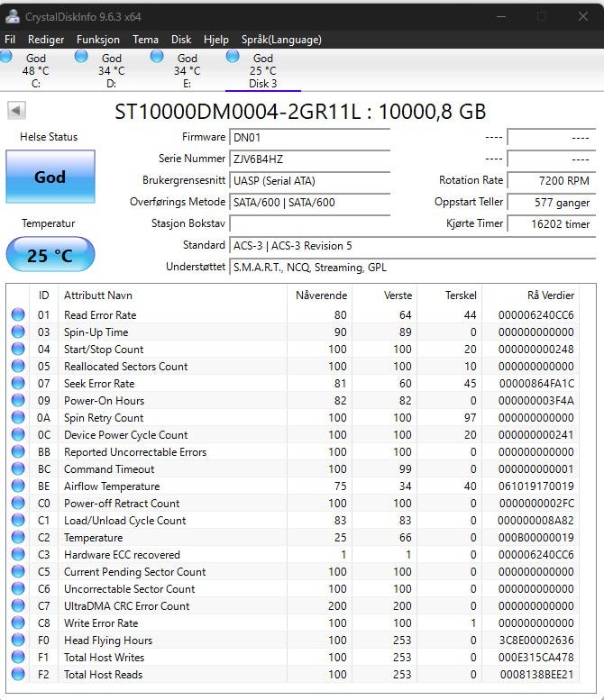This screenshot has height=700, width=604.
Task: Click the 25 °C temperature button
Action: [50, 255]
